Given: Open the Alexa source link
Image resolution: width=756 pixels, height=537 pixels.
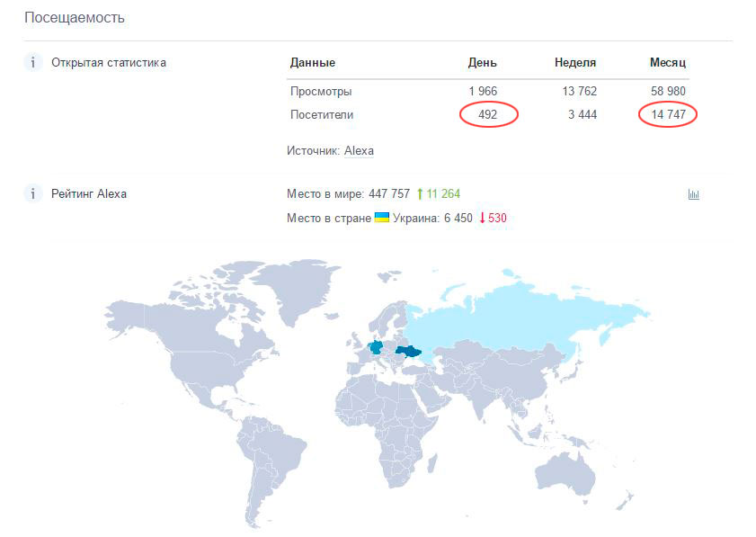Looking at the screenshot, I should click(359, 150).
